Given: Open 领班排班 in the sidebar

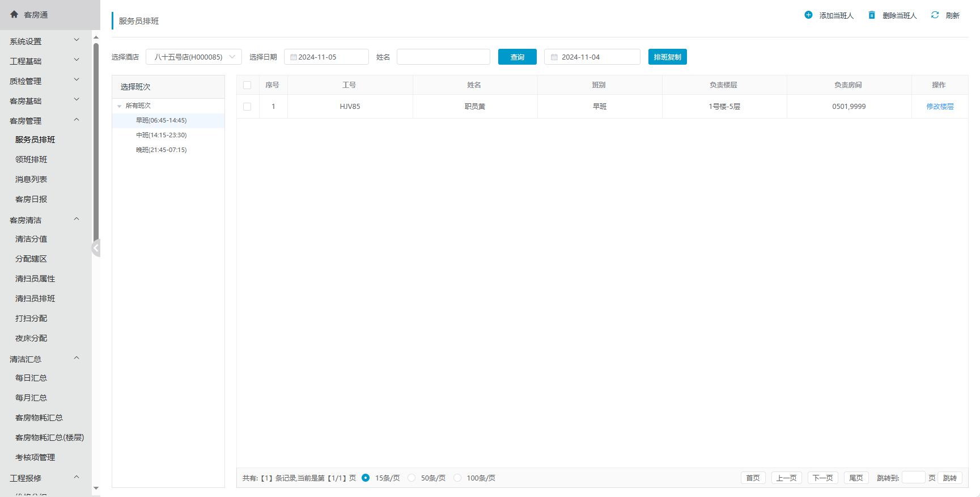Looking at the screenshot, I should 31,159.
